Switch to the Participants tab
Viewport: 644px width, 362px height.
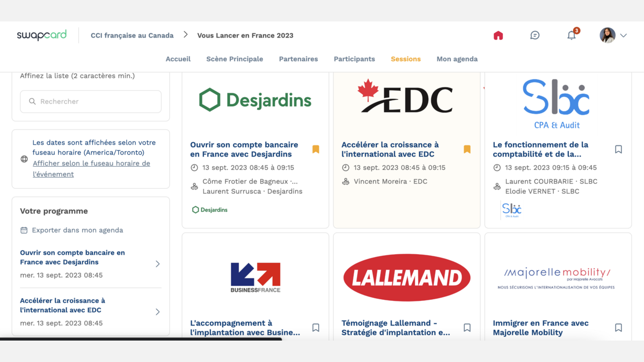pos(354,59)
